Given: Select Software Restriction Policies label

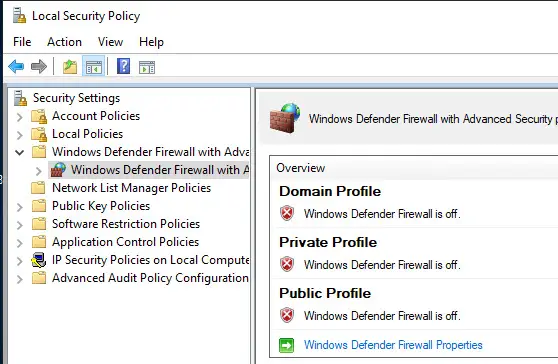Looking at the screenshot, I should [x=126, y=224].
